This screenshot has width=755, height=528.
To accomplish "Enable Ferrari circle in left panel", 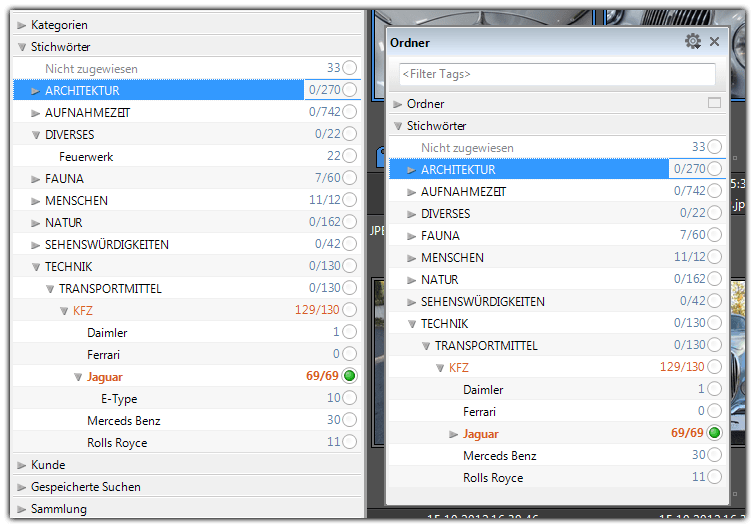I will pos(349,355).
